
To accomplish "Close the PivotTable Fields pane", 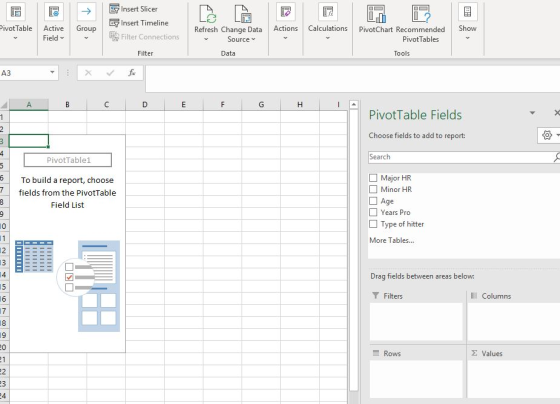I will tap(556, 113).
